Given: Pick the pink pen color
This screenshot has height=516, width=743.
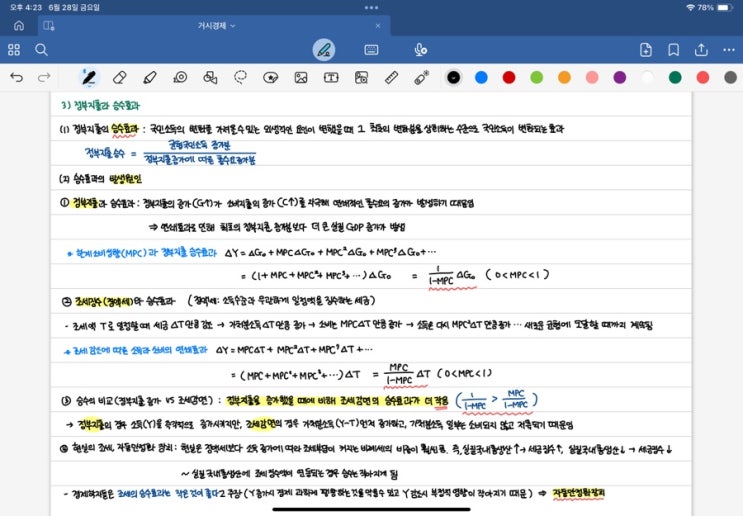Looking at the screenshot, I should [592, 77].
